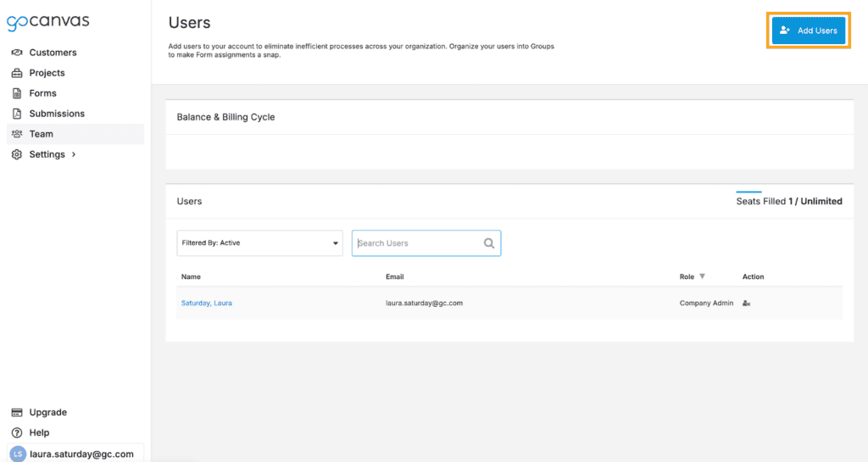Click the Add Users button
This screenshot has height=462, width=868.
(x=809, y=31)
